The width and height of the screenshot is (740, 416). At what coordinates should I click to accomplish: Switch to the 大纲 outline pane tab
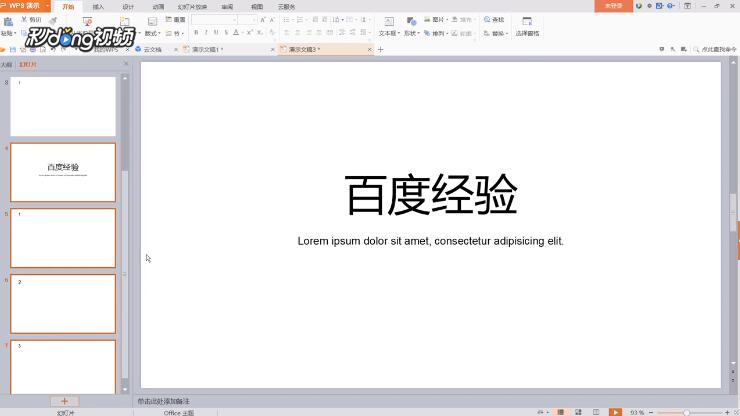(7, 65)
